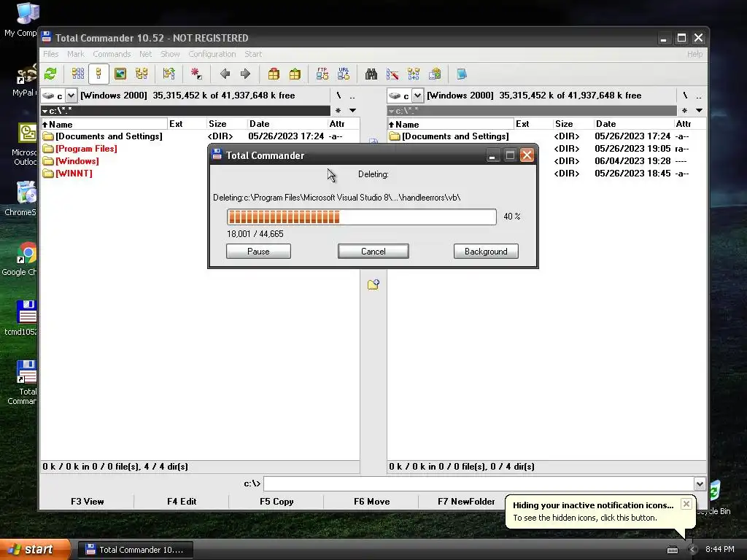Select [WINNT] folder in the left panel

pos(74,174)
